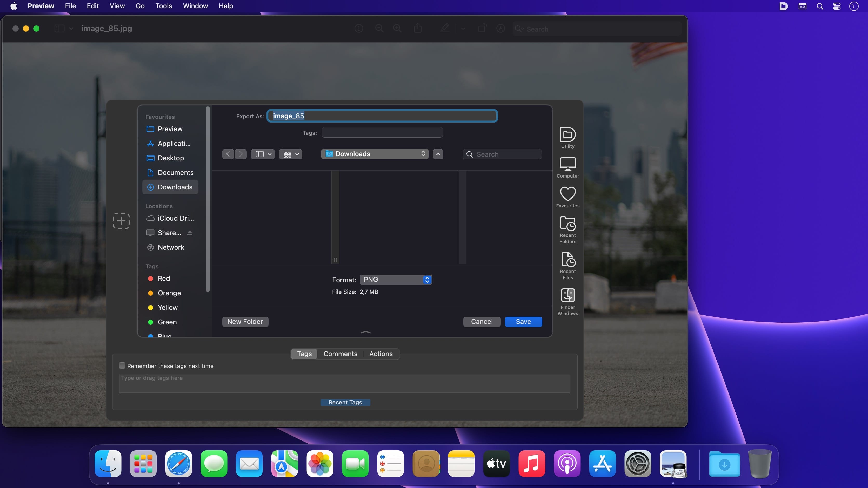Click the Tags input field
Screen dimensions: 868x488
[x=382, y=133]
